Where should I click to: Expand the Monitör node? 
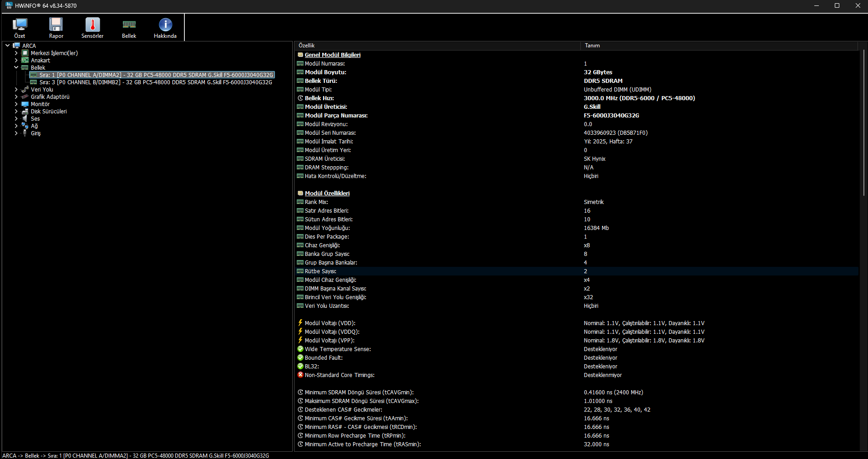(x=16, y=104)
